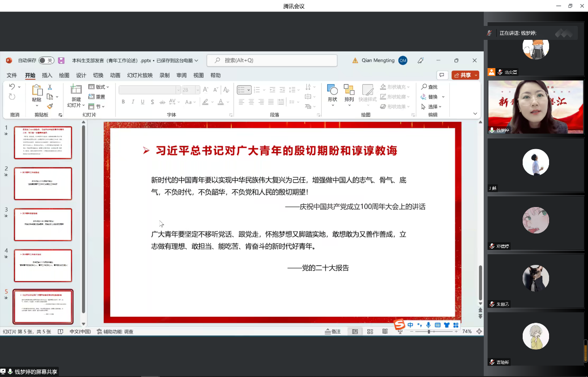The height and width of the screenshot is (377, 588).
Task: Click the Undo arrow icon
Action: click(12, 87)
